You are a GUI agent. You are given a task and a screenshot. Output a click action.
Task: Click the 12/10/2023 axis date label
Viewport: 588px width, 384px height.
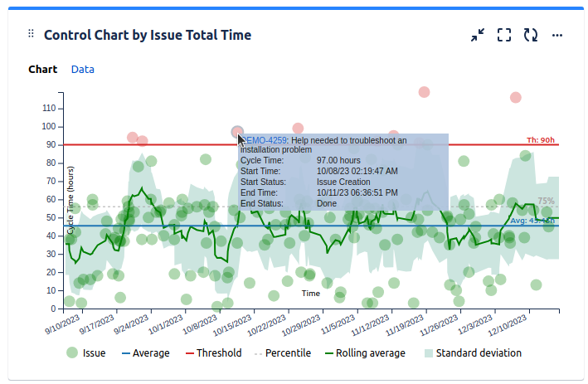[x=508, y=325]
